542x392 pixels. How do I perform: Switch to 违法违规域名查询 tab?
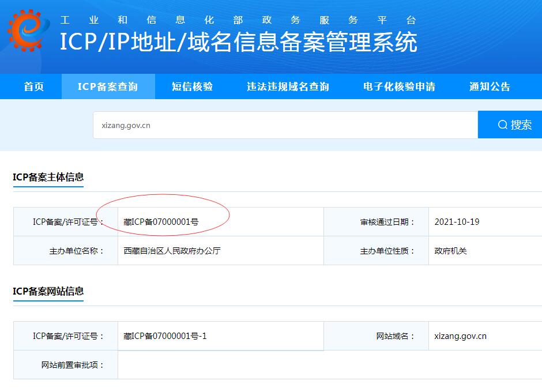coord(288,86)
